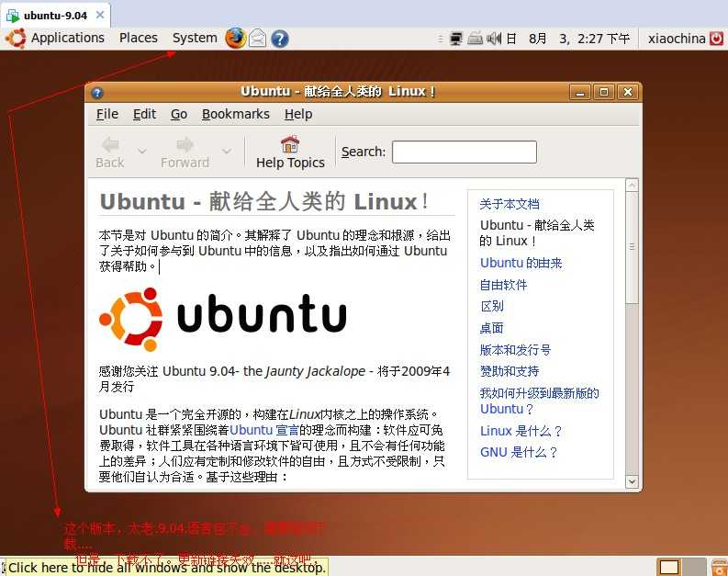Open the xiaochina user switcher
The height and width of the screenshot is (576, 728).
click(x=677, y=38)
